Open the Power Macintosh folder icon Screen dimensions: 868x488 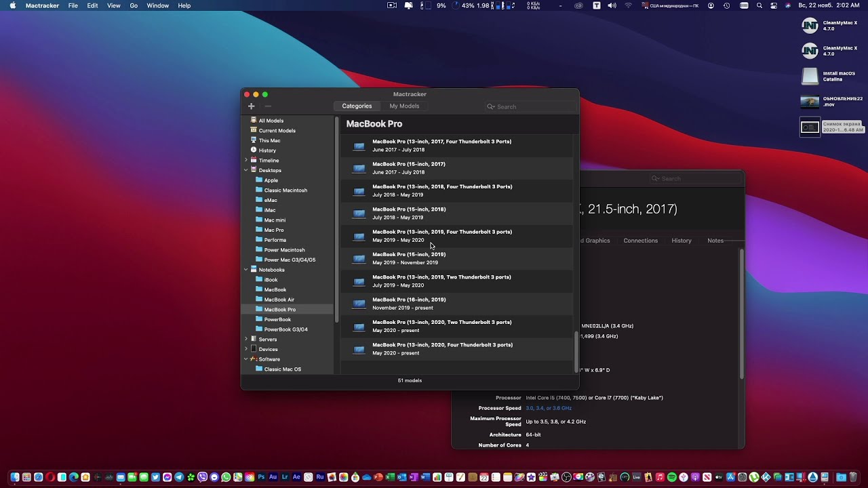(259, 250)
